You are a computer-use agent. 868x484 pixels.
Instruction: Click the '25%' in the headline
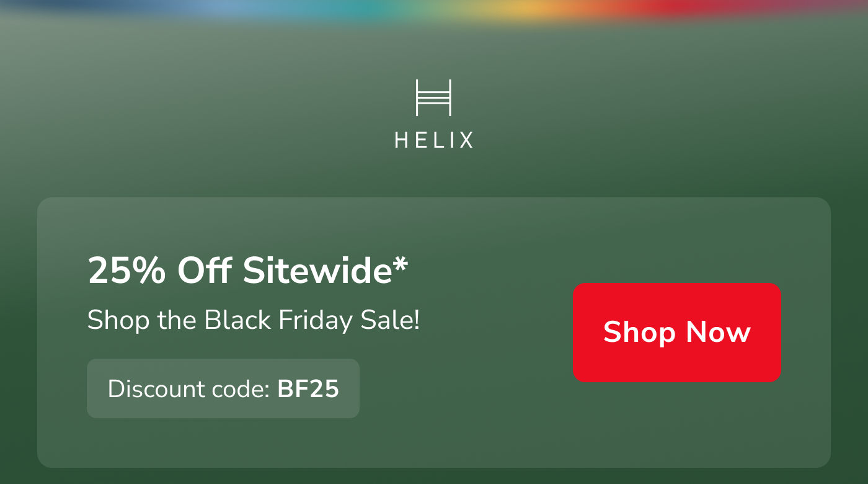point(126,271)
